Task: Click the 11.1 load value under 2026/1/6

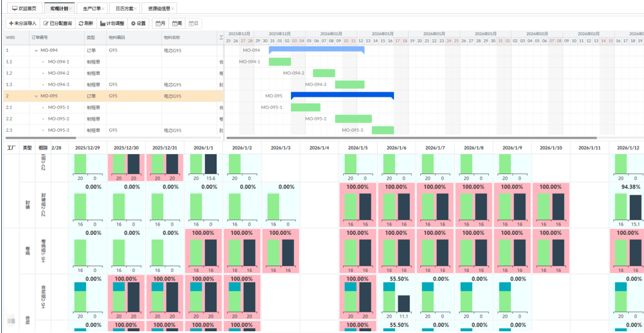Action: pos(404,316)
